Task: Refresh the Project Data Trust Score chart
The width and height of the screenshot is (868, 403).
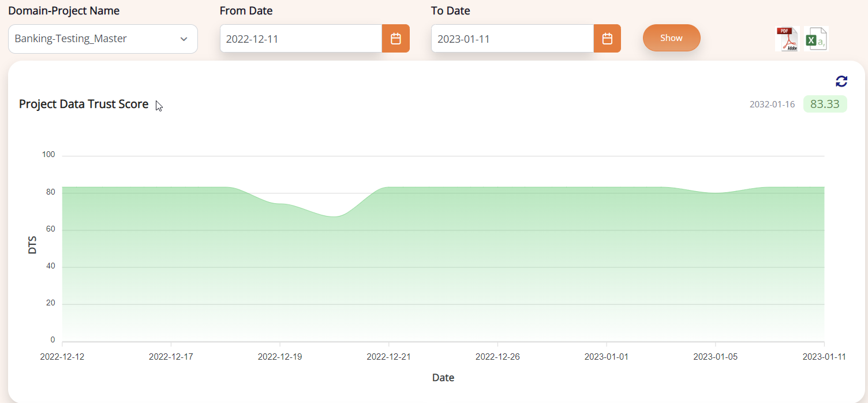Action: [x=841, y=81]
